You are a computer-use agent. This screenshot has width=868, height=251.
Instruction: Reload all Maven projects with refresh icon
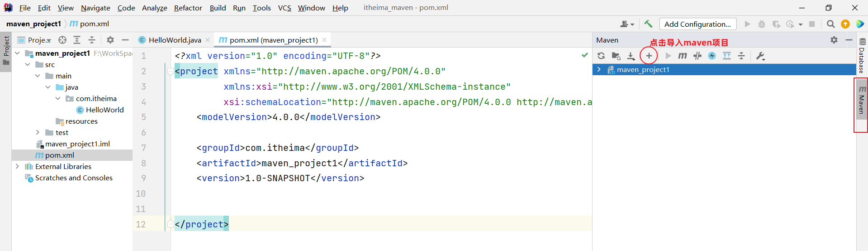(x=601, y=56)
